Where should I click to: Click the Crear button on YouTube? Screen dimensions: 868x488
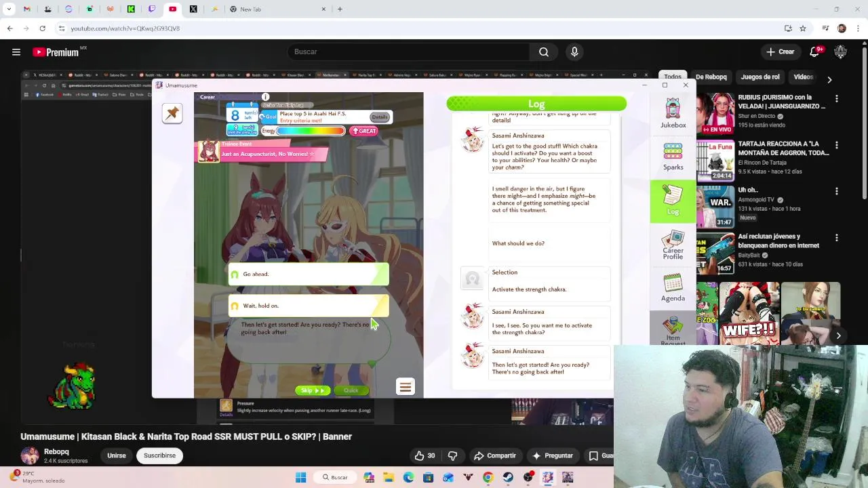click(780, 52)
